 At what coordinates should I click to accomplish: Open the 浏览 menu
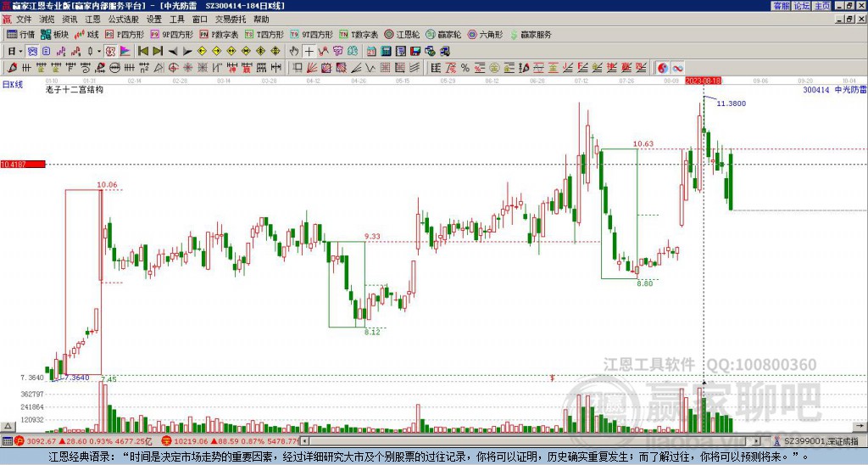pos(47,20)
